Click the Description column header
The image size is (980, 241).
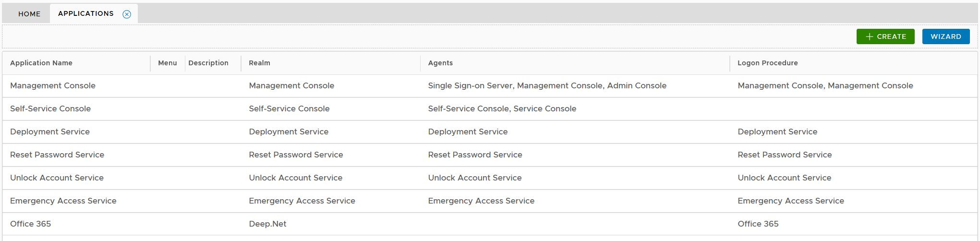point(208,63)
